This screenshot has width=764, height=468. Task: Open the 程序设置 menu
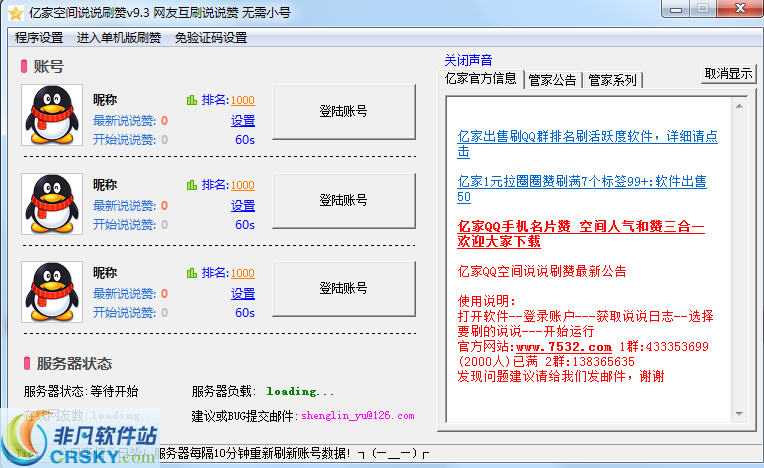point(39,38)
